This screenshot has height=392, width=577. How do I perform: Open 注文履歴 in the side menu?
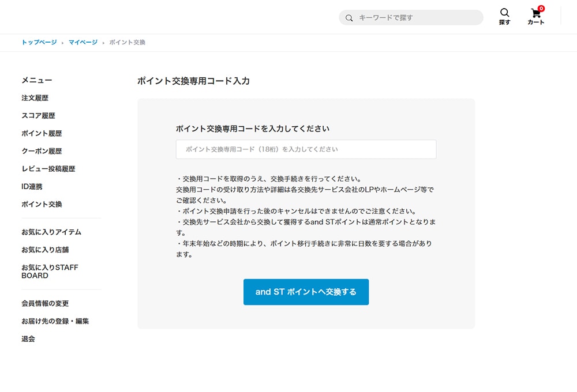click(35, 98)
